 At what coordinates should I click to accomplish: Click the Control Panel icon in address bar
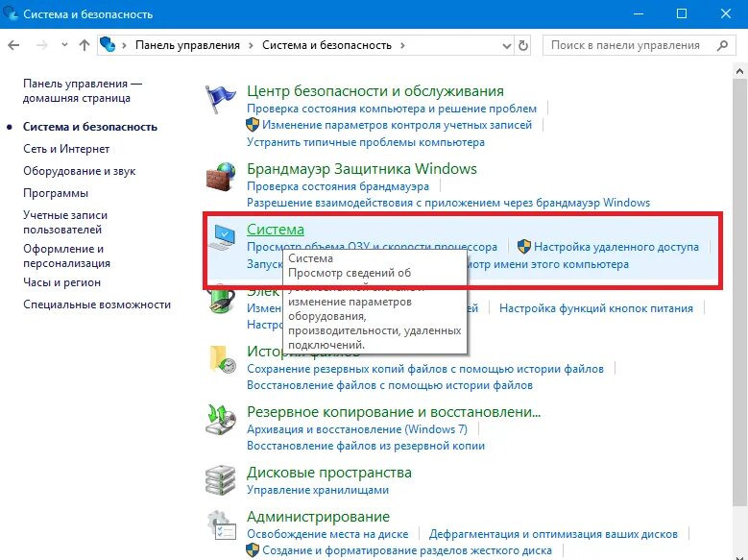point(108,45)
